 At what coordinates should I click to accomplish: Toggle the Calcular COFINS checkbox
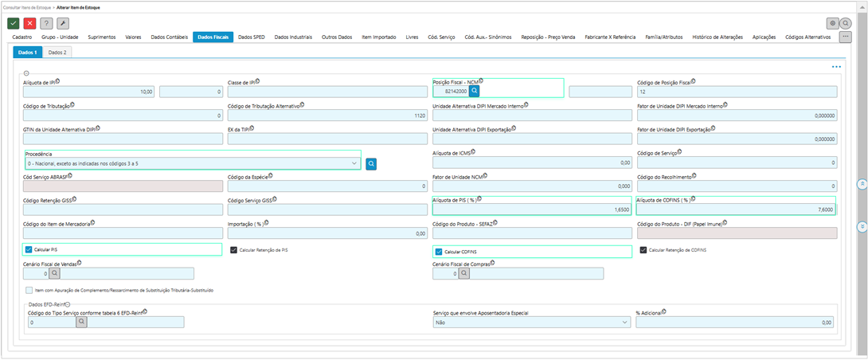tap(439, 251)
